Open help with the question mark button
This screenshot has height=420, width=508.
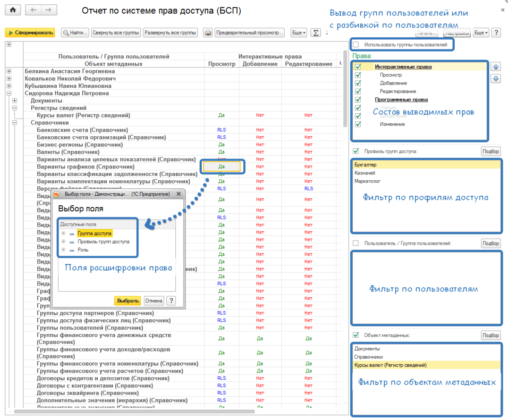(x=496, y=33)
